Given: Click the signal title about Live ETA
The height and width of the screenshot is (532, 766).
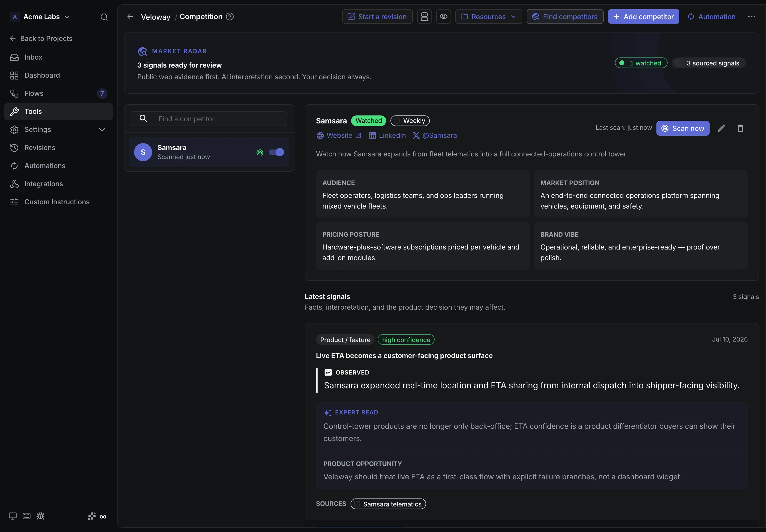Looking at the screenshot, I should click(x=404, y=356).
